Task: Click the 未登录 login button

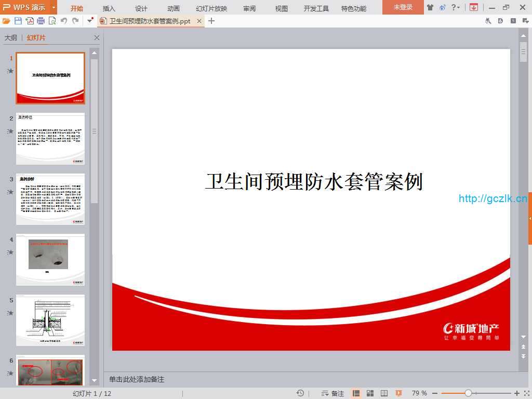Action: [x=403, y=7]
